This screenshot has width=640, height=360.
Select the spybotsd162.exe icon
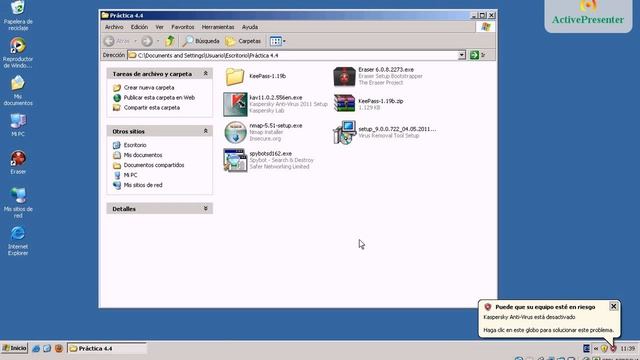point(235,160)
